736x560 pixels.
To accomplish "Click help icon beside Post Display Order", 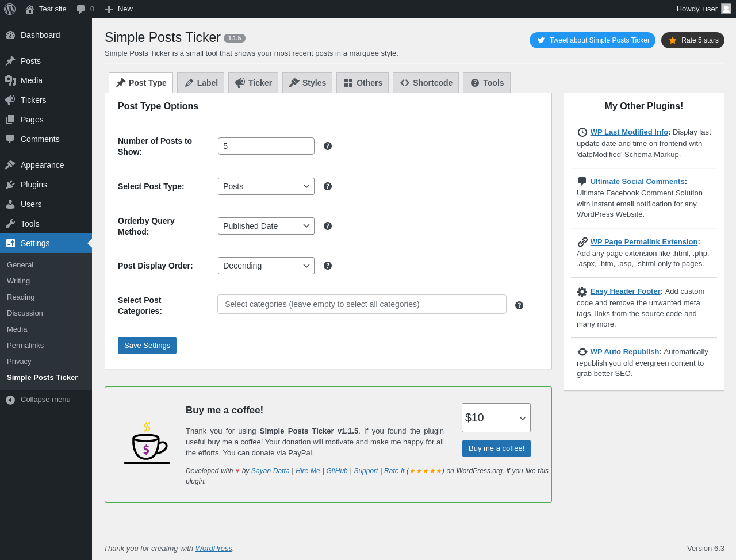I will click(x=328, y=266).
